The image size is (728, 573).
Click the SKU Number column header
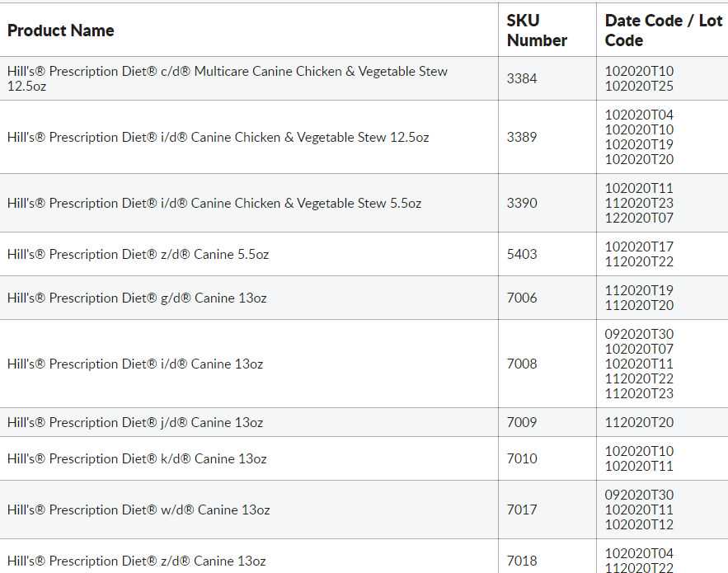click(x=537, y=31)
